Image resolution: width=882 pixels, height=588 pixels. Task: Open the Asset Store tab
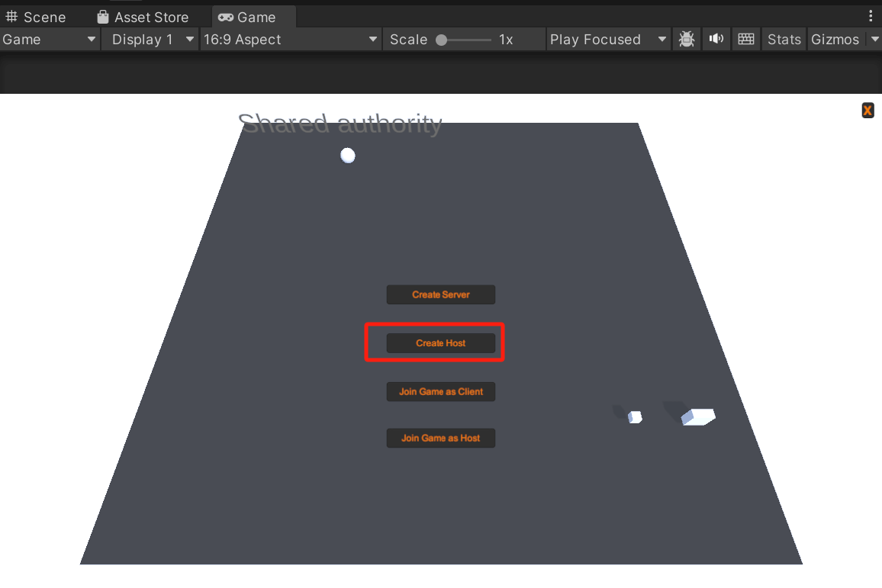143,17
